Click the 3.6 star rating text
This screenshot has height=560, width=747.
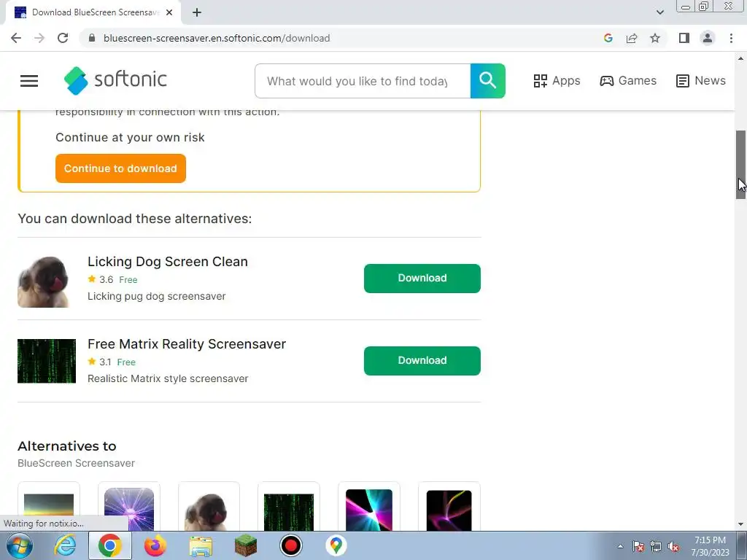(x=106, y=279)
